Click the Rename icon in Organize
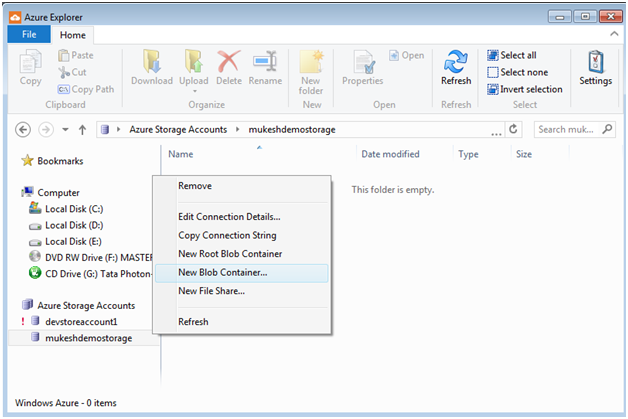This screenshot has width=628, height=419. [x=265, y=61]
